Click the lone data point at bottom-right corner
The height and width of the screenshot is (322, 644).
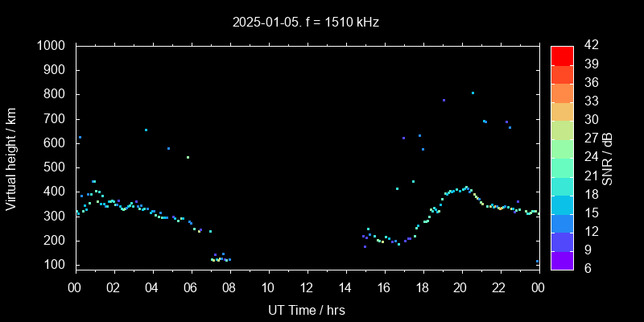point(537,262)
